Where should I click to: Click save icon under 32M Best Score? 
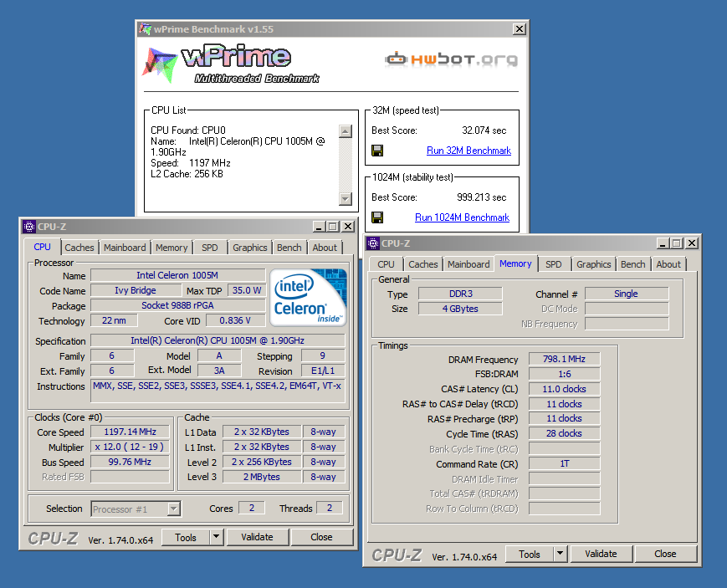(377, 151)
